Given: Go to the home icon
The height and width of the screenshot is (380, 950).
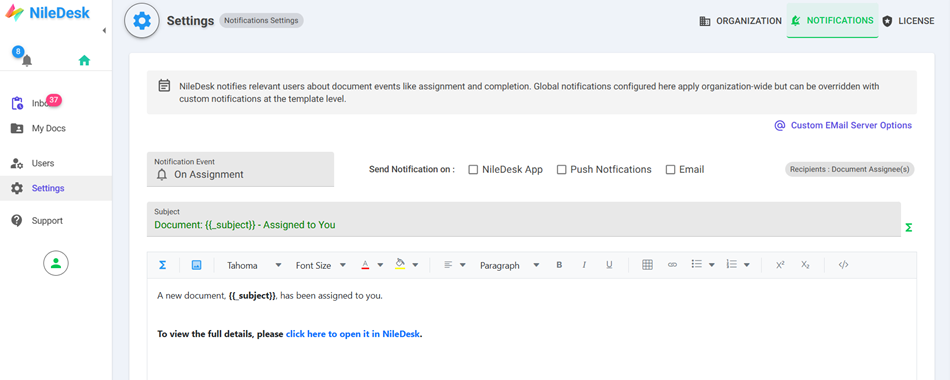Looking at the screenshot, I should 84,60.
